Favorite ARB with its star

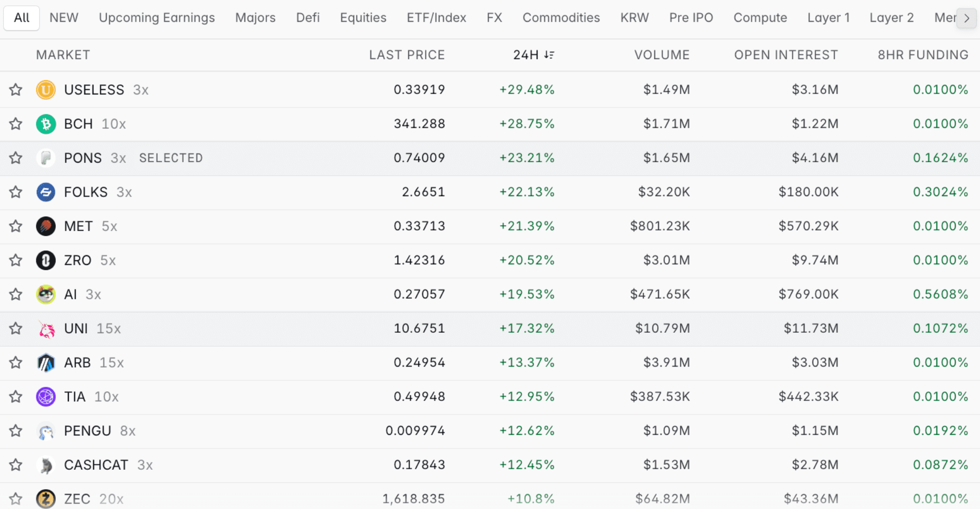point(16,363)
